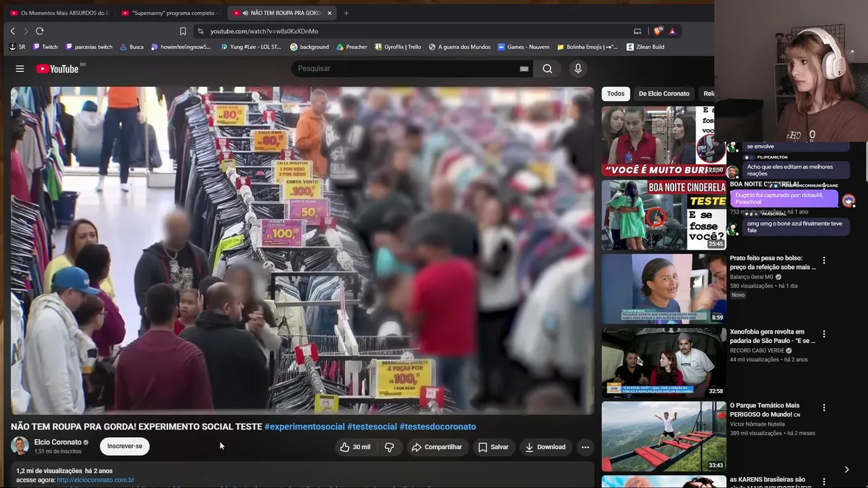Click the #testesdocoronato hashtag
The image size is (868, 488).
[437, 426]
